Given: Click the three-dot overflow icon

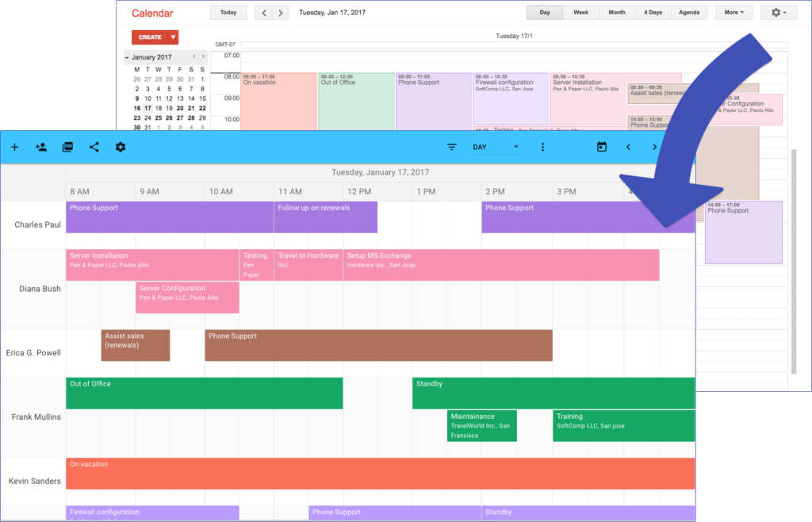Looking at the screenshot, I should [x=542, y=147].
